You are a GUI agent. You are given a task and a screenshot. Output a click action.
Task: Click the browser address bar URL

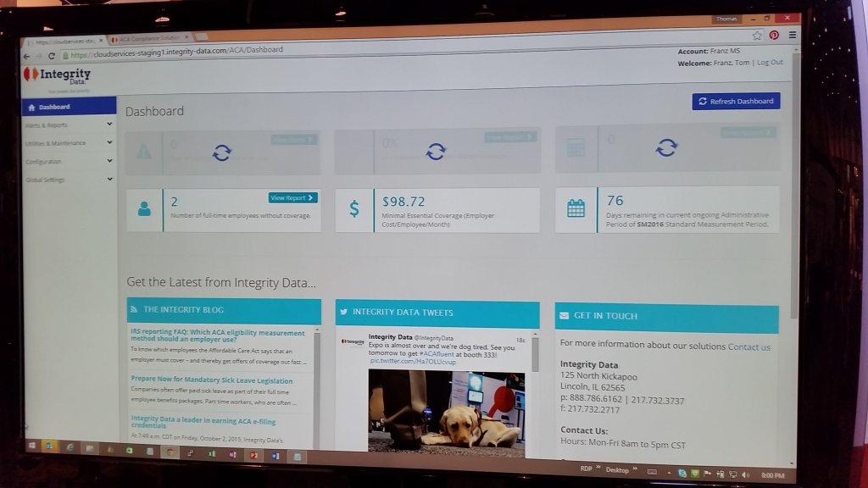(x=177, y=52)
